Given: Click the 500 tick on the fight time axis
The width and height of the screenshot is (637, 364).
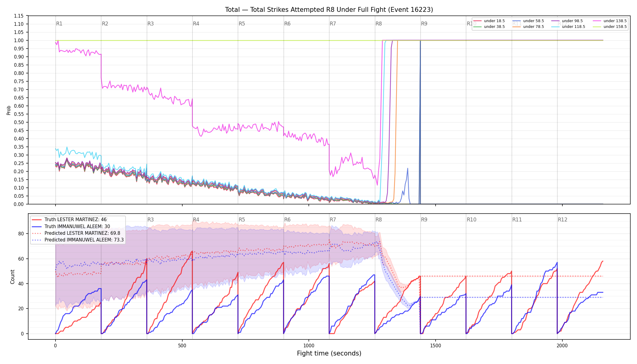Looking at the screenshot, I should point(182,345).
